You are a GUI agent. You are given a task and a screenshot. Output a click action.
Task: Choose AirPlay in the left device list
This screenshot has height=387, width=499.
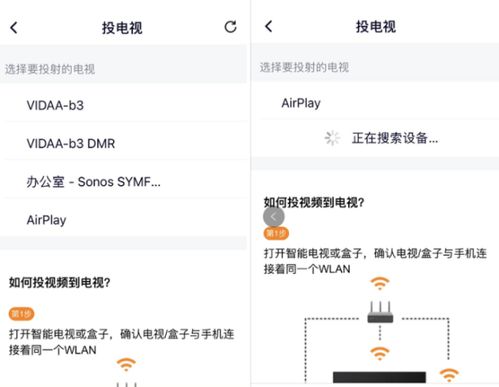[125, 220]
